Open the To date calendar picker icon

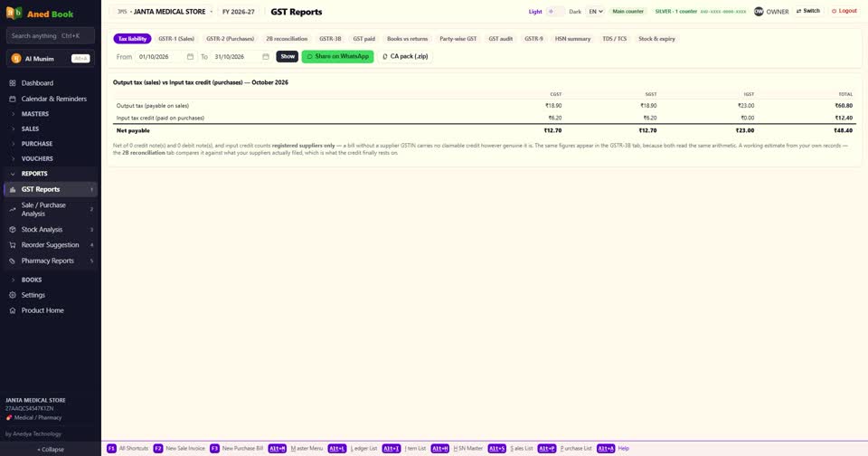point(266,56)
